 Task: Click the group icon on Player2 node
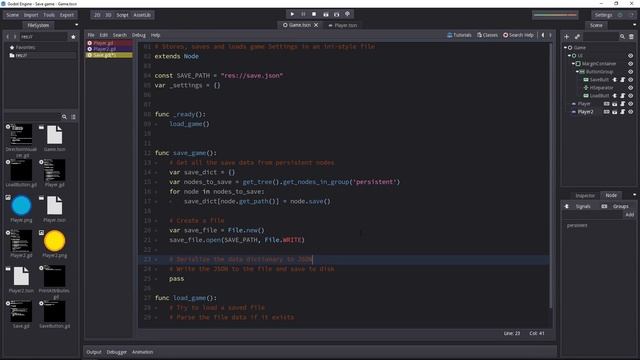607,112
